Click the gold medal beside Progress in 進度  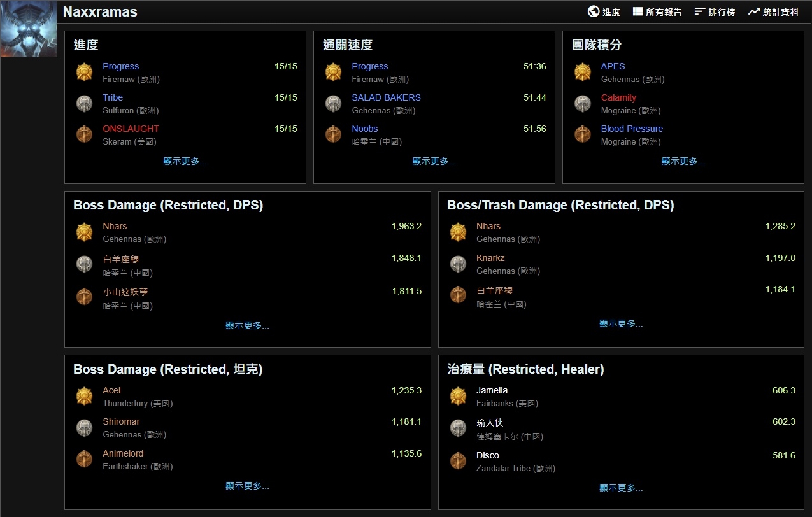[x=84, y=72]
